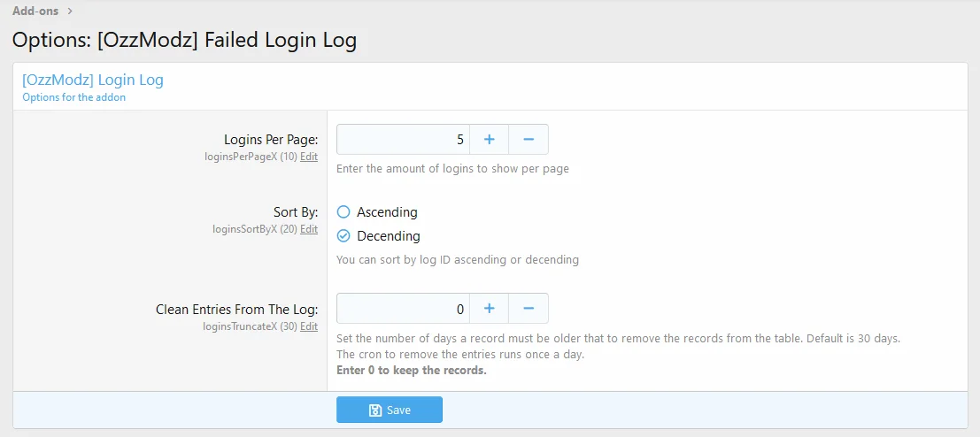Select the Decending sort option
The image size is (980, 437).
344,236
